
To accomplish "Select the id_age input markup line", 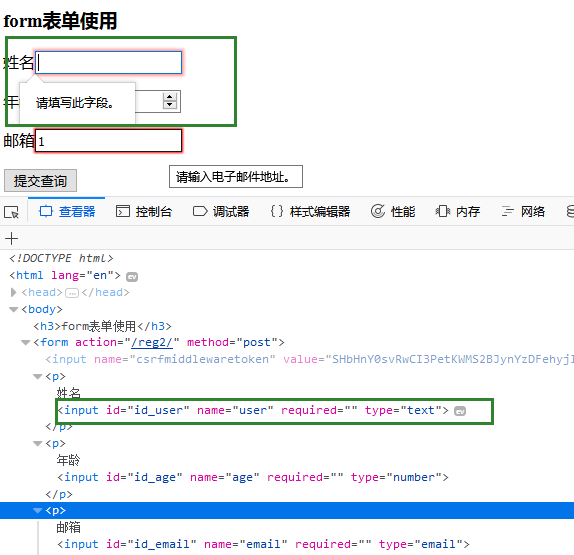I will (253, 477).
